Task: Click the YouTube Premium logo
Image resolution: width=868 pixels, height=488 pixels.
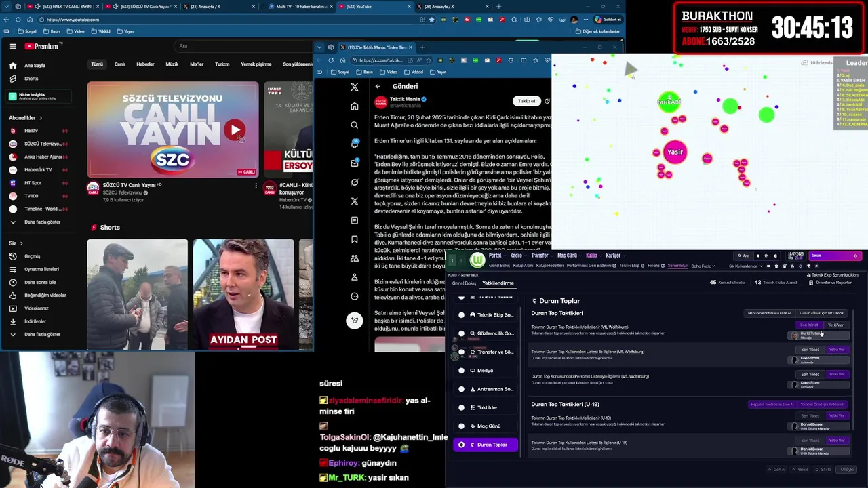Action: pos(42,46)
